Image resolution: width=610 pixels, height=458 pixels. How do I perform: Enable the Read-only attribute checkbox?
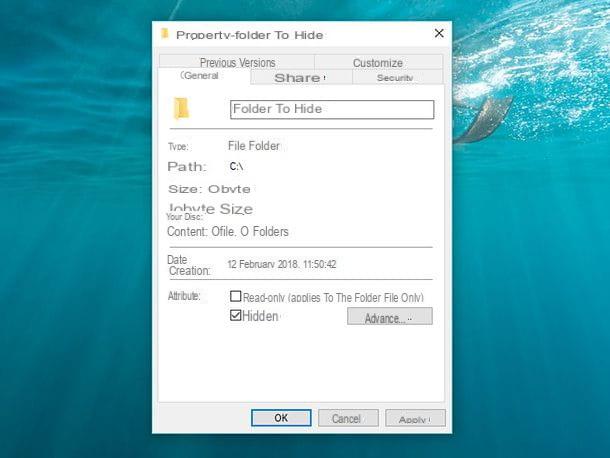[235, 297]
